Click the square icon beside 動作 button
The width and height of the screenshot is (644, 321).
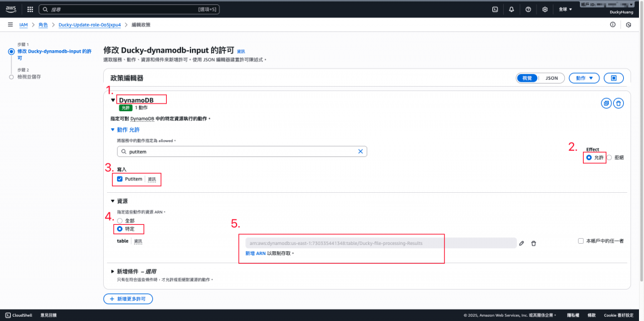click(614, 78)
